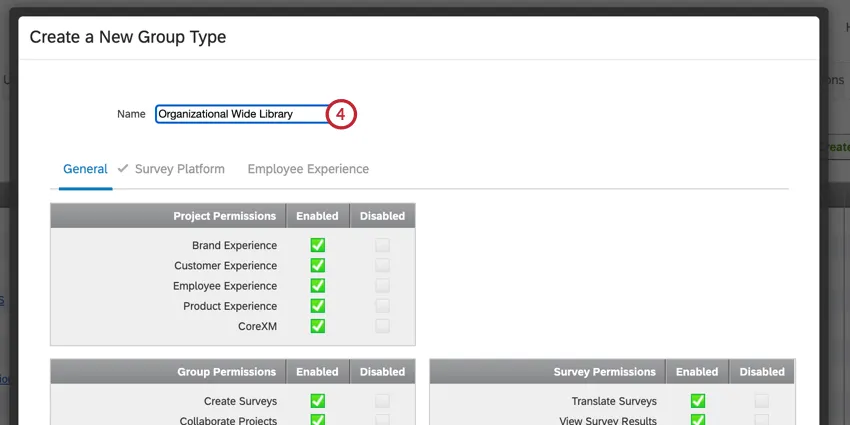Check Customer Experience disabled checkbox

[x=382, y=265]
